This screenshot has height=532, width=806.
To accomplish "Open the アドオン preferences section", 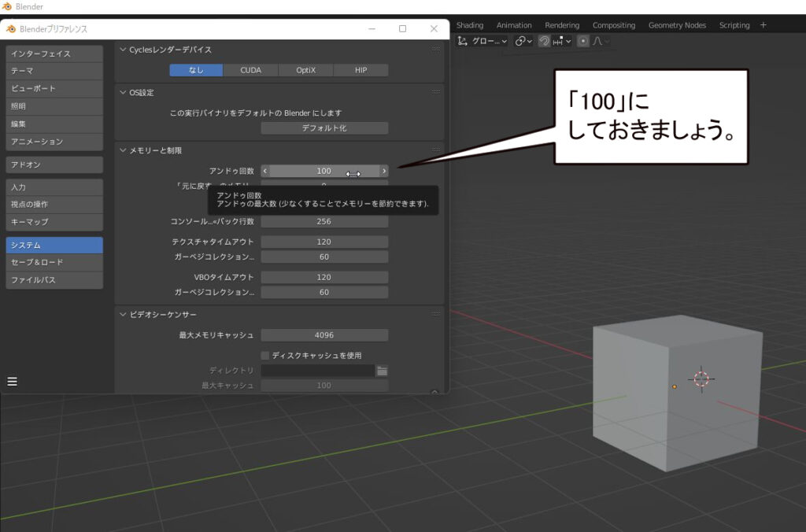I will click(54, 164).
